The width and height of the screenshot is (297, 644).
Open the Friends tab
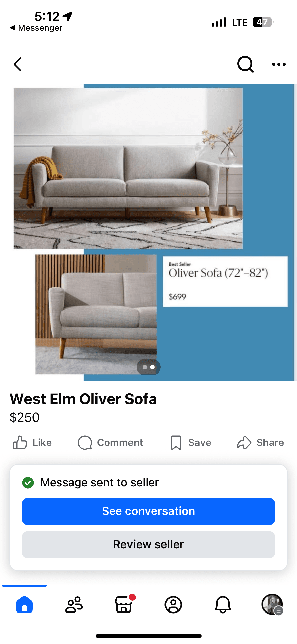74,604
